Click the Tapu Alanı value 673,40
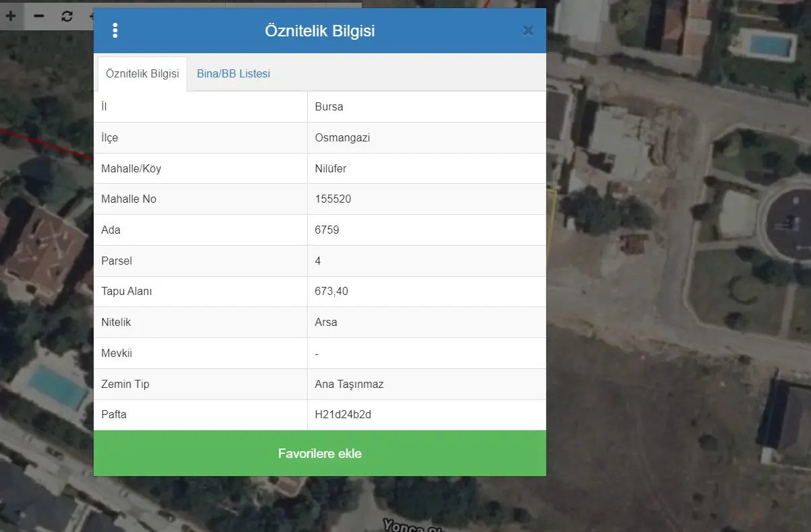Screen dimensions: 811x532 coord(331,292)
